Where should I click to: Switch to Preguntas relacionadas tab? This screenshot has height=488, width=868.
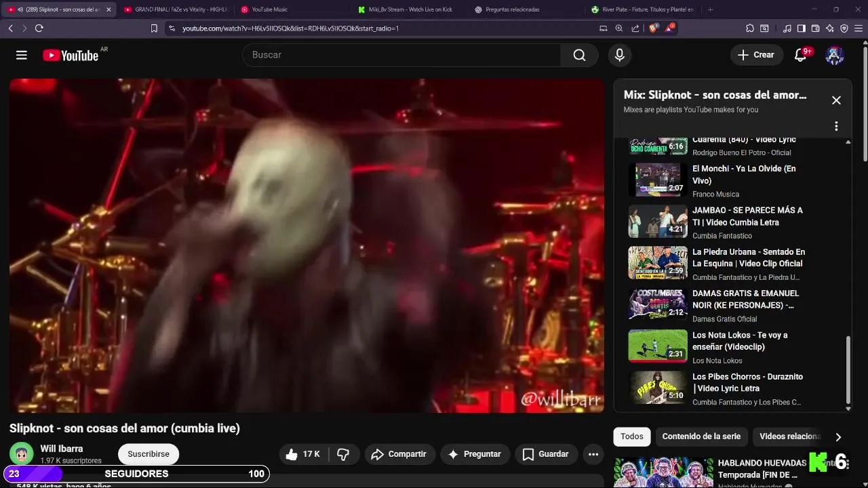point(526,9)
